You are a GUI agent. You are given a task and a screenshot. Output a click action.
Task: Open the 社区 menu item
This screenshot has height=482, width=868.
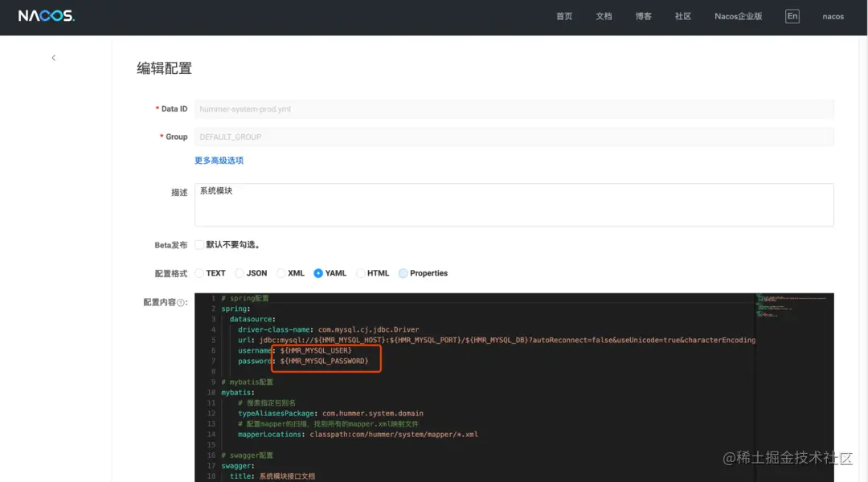tap(682, 17)
